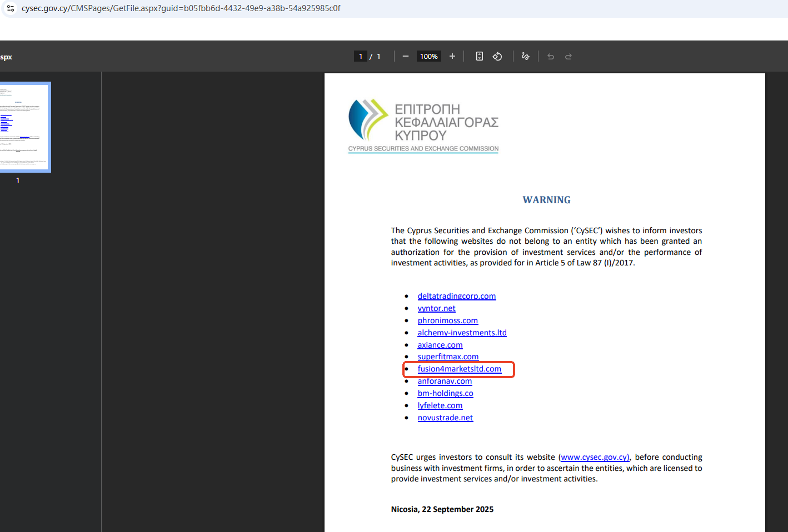Select the page 1 thumbnail in sidebar
This screenshot has width=788, height=532.
tap(23, 127)
